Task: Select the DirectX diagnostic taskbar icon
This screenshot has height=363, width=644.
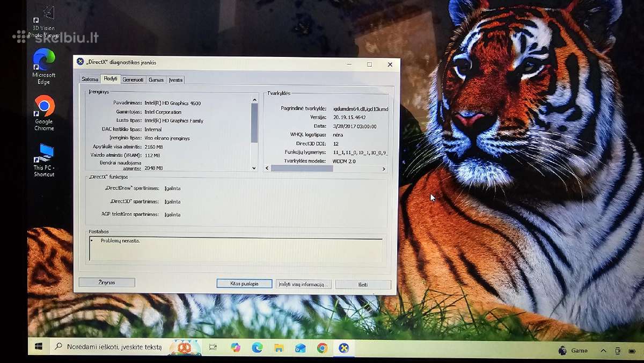Action: [x=343, y=348]
